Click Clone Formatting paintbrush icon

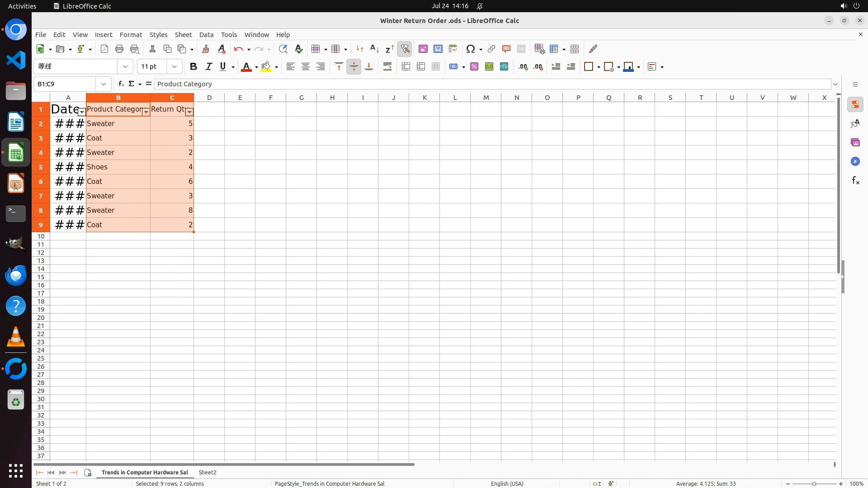pyautogui.click(x=206, y=49)
